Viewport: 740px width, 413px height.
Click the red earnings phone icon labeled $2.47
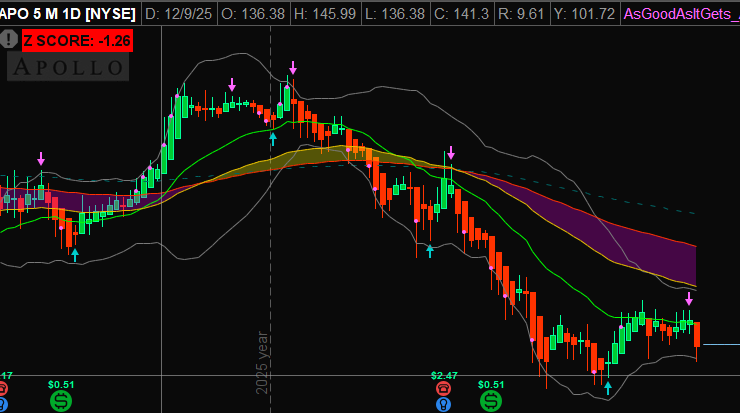(x=443, y=387)
